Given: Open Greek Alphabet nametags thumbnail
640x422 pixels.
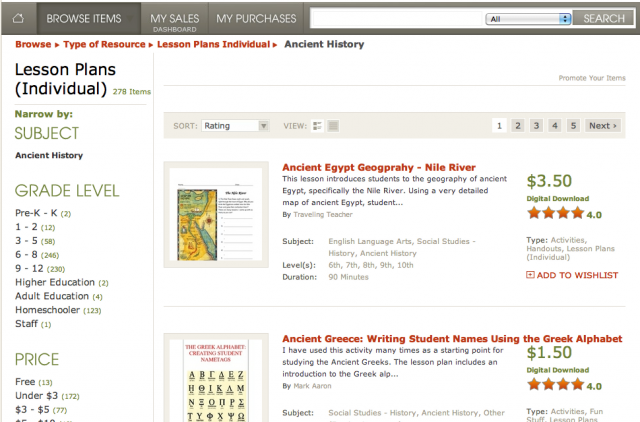Looking at the screenshot, I should [216, 380].
